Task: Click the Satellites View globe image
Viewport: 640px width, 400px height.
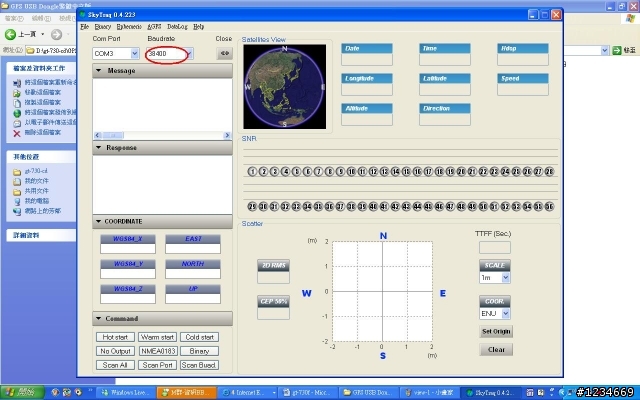Action: pyautogui.click(x=284, y=87)
